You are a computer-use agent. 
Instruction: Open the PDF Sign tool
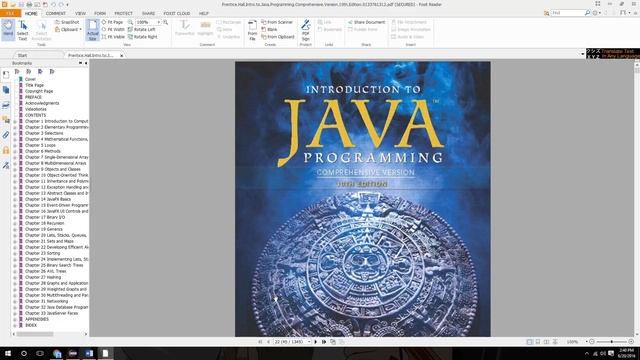(x=306, y=30)
